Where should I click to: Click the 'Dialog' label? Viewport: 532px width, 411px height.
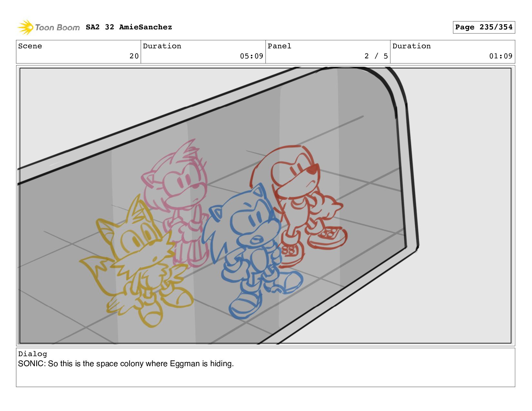(x=33, y=354)
